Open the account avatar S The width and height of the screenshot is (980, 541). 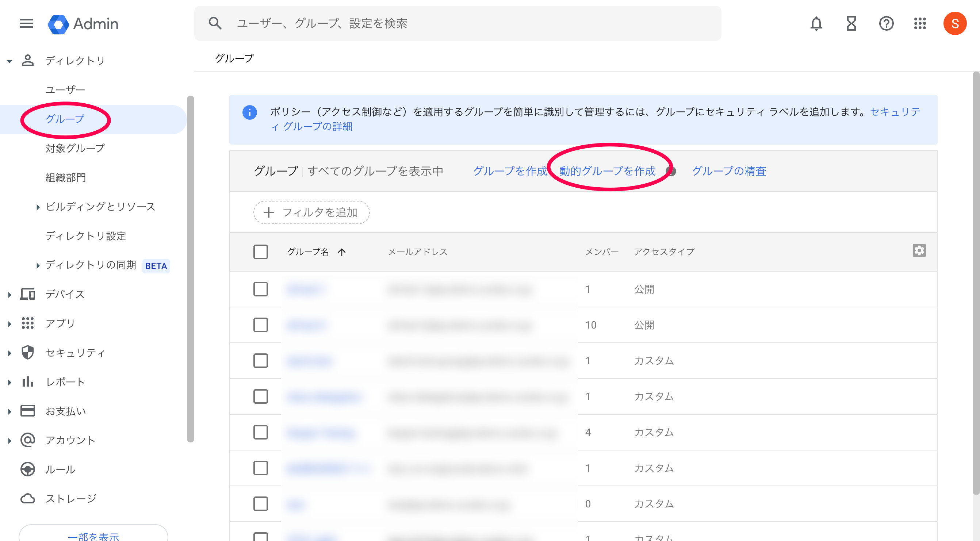(x=954, y=24)
